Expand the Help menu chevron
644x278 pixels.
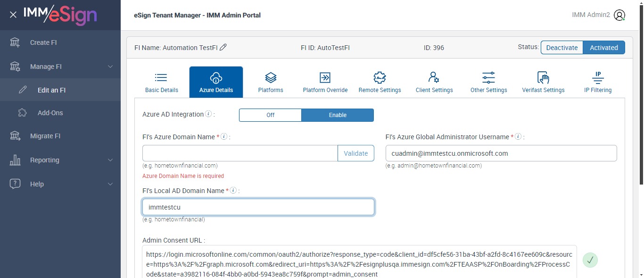click(x=110, y=184)
